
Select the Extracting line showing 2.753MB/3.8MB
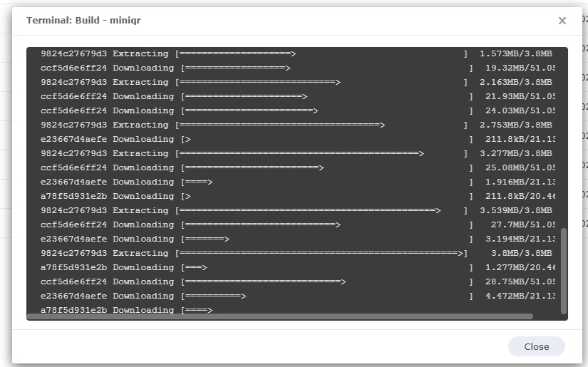pyautogui.click(x=296, y=125)
